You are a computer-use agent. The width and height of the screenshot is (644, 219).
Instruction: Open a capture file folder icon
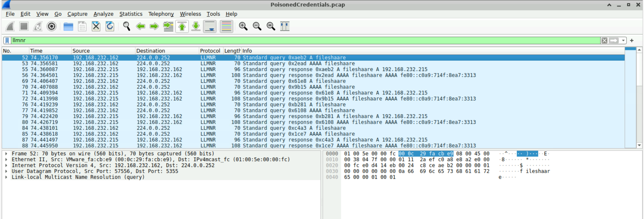point(68,26)
